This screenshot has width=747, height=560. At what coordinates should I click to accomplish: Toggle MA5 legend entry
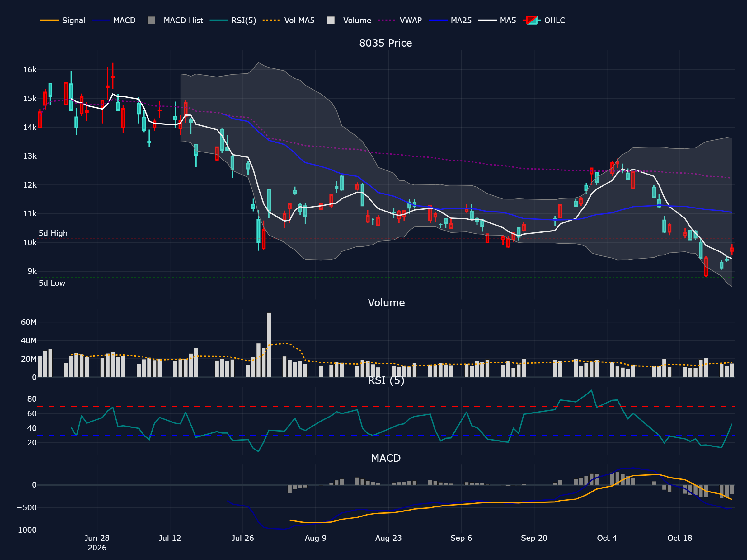(x=497, y=20)
